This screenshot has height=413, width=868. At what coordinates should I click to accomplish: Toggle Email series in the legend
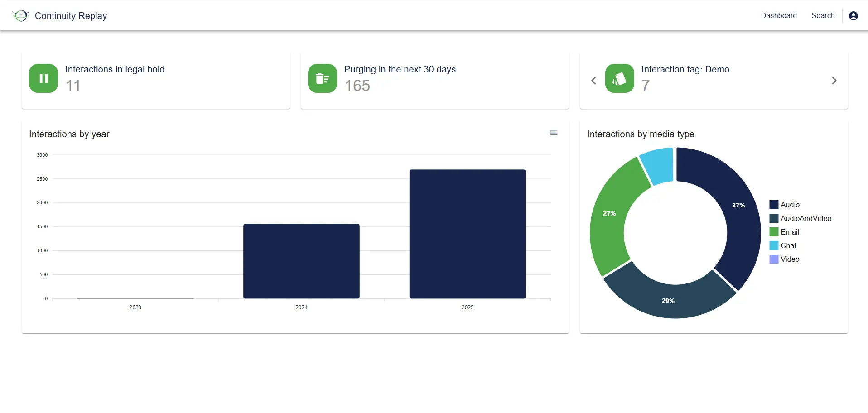click(x=789, y=232)
